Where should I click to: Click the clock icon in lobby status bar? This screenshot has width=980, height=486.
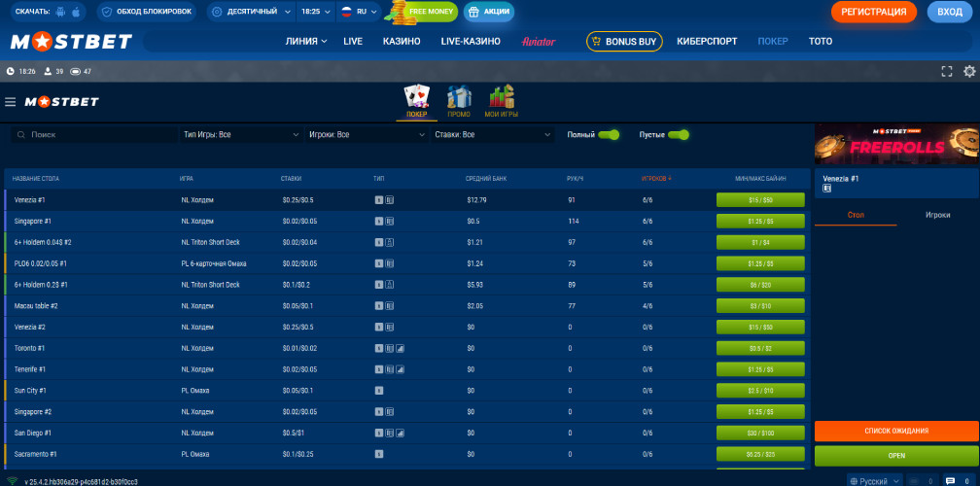(x=10, y=71)
